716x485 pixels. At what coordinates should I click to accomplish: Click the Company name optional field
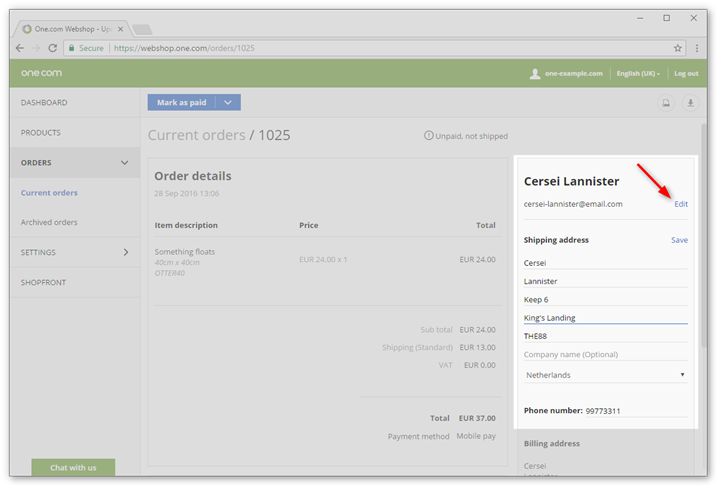605,354
